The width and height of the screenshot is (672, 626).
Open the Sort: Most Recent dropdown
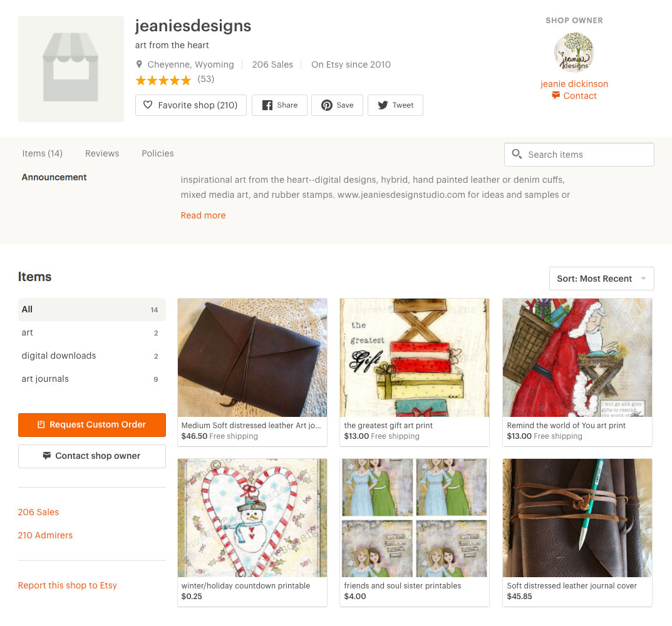[601, 279]
